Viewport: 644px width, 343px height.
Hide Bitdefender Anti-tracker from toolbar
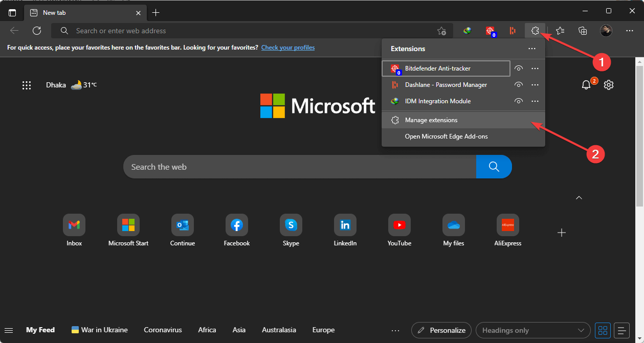click(519, 68)
